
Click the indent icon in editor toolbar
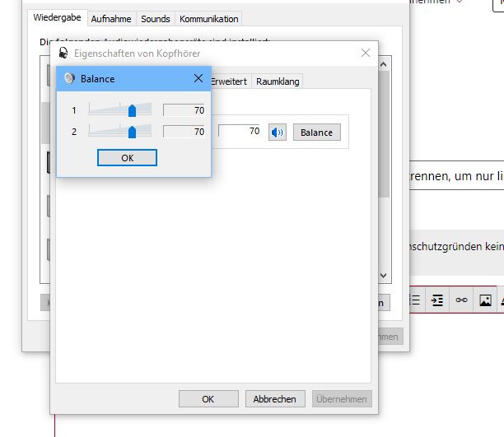[x=437, y=300]
